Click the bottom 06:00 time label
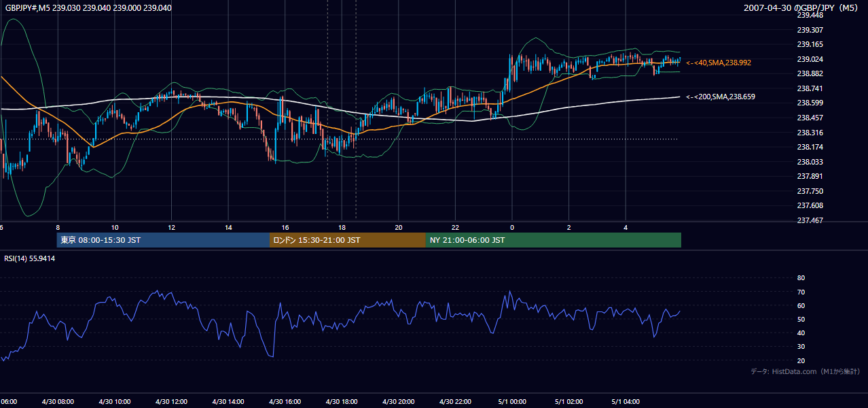 point(8,401)
